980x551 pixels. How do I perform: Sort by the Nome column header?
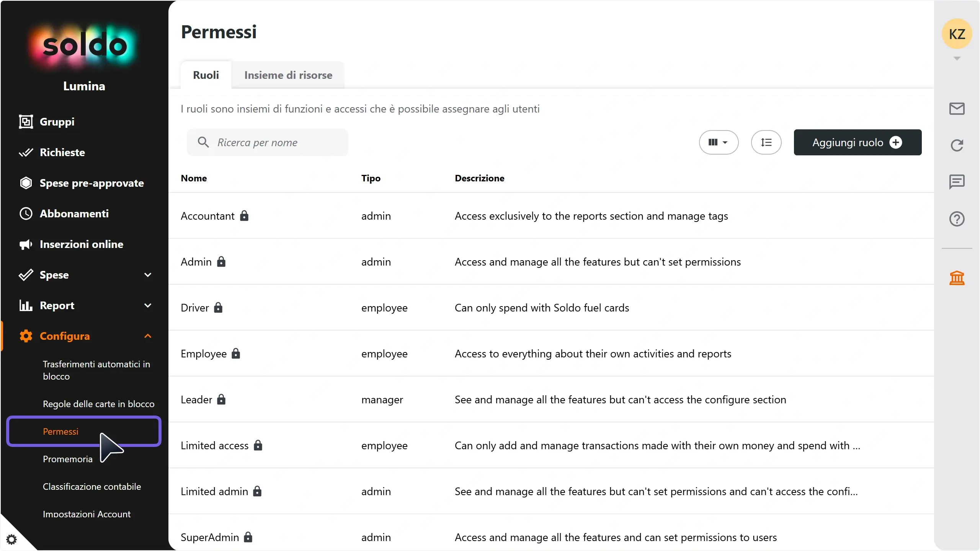pos(194,178)
